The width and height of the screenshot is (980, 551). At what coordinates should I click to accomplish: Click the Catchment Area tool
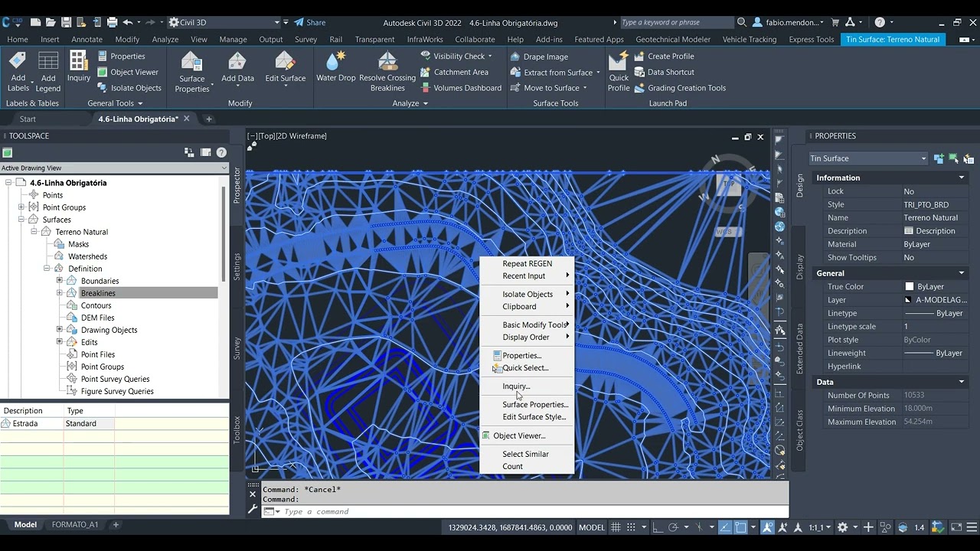click(454, 72)
